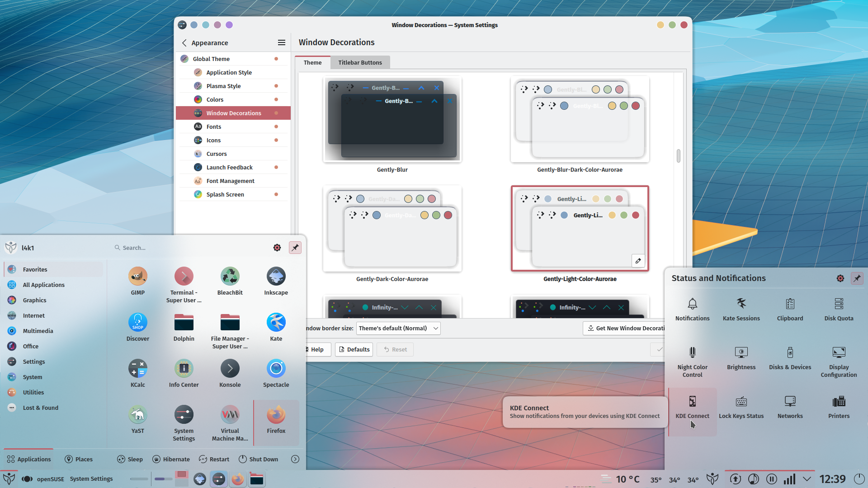The height and width of the screenshot is (488, 868).
Task: Select the Gently-Dark-Color-Aurorae theme thumbnail
Action: click(392, 229)
